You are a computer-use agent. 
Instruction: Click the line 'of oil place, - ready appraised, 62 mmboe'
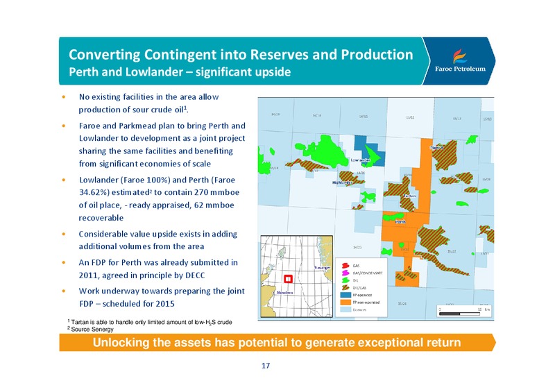point(157,205)
